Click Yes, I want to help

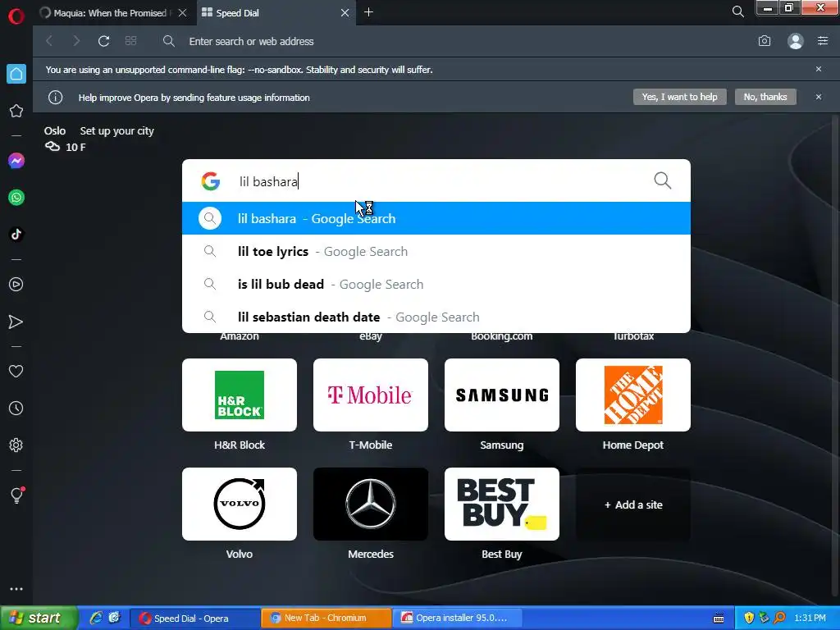pyautogui.click(x=679, y=97)
